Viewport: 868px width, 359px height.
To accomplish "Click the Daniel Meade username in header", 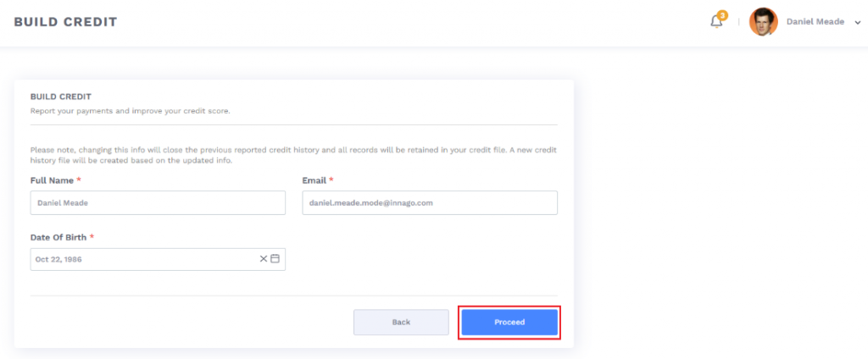I will coord(815,22).
